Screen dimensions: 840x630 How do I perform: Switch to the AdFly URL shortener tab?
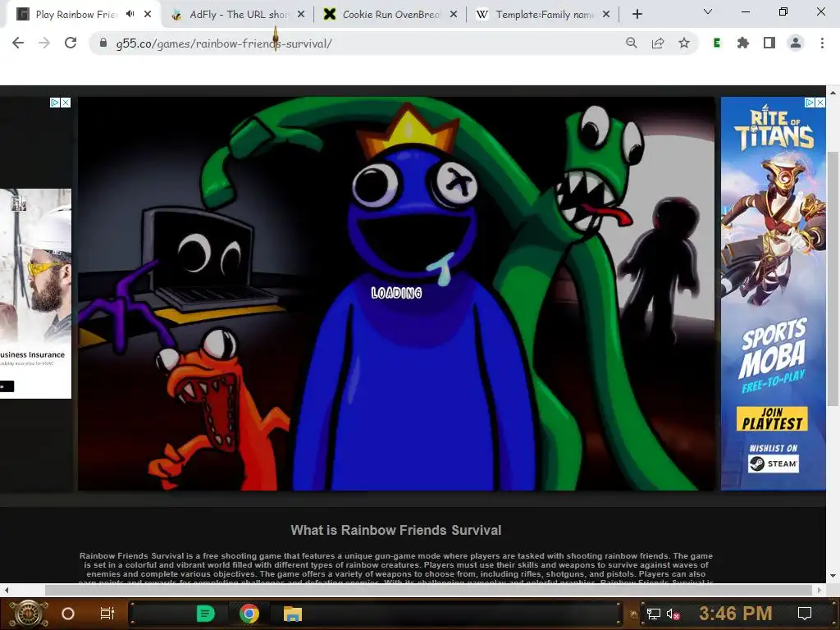point(239,15)
